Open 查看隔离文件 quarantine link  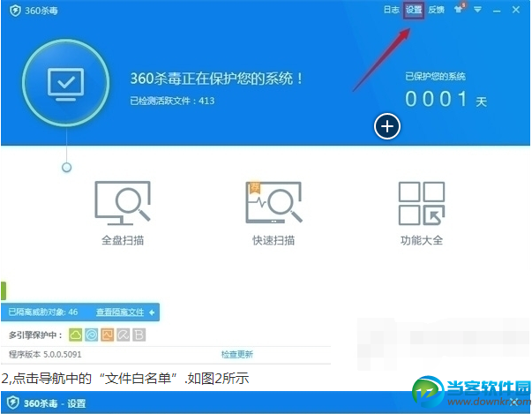point(120,312)
